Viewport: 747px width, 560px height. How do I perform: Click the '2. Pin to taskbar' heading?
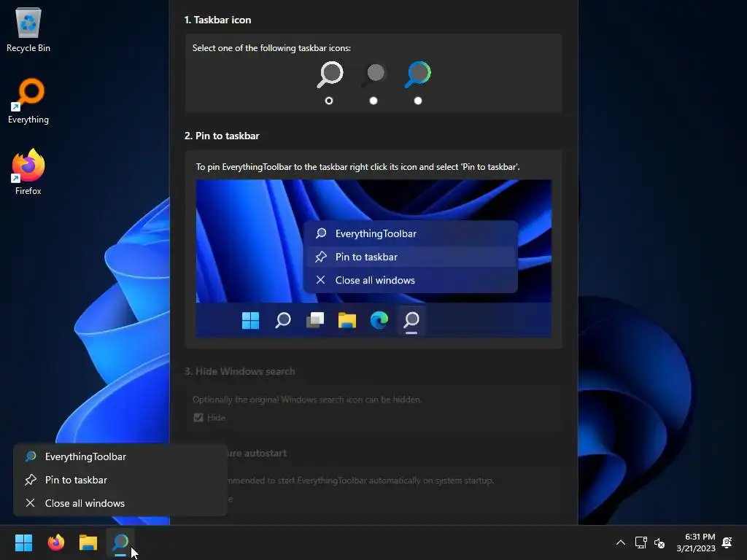[222, 136]
